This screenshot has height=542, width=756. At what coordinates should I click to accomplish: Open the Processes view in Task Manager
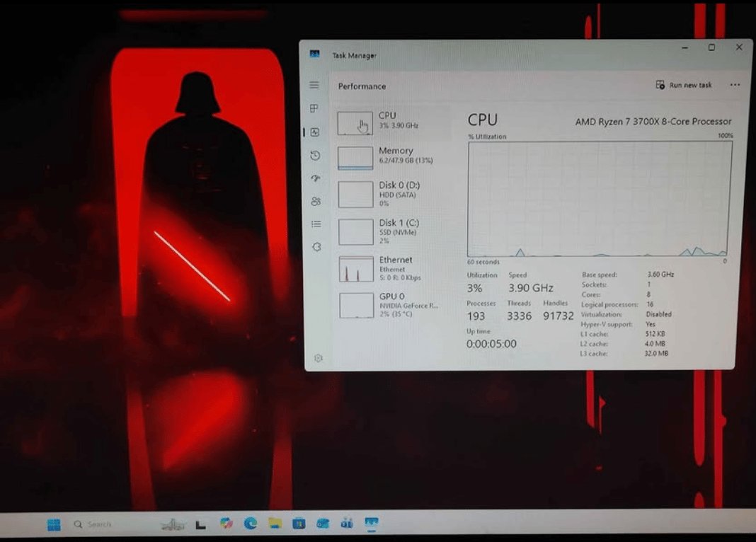click(315, 108)
